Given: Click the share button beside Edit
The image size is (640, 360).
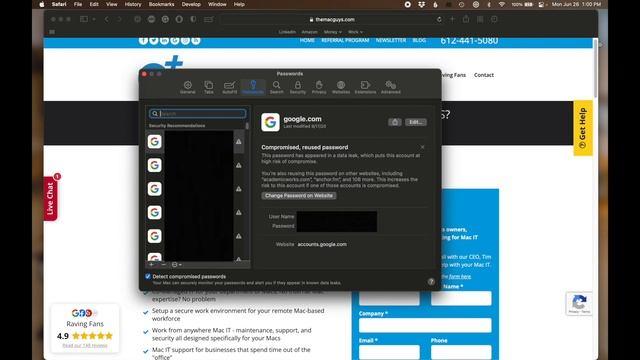Looking at the screenshot, I should [x=395, y=122].
